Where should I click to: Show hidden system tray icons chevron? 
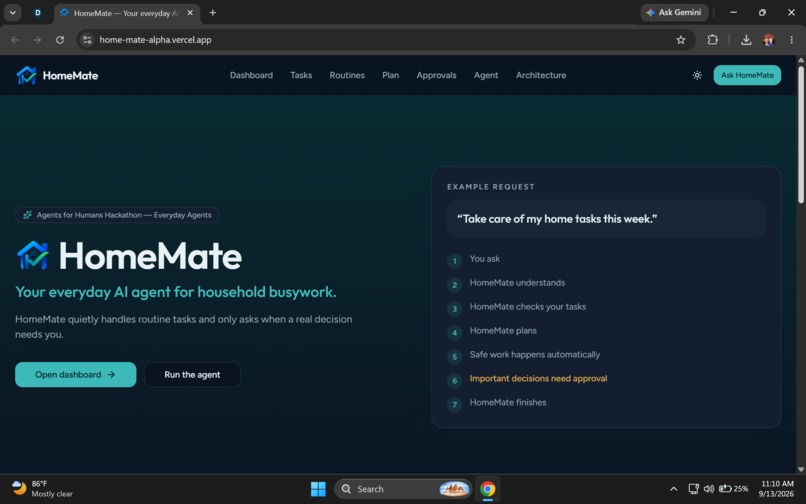click(673, 489)
